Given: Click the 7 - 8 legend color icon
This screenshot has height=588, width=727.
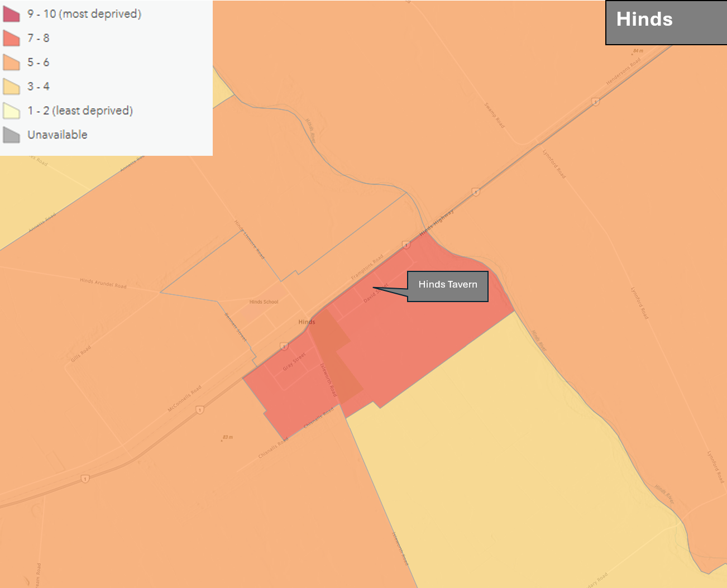Looking at the screenshot, I should (11, 38).
